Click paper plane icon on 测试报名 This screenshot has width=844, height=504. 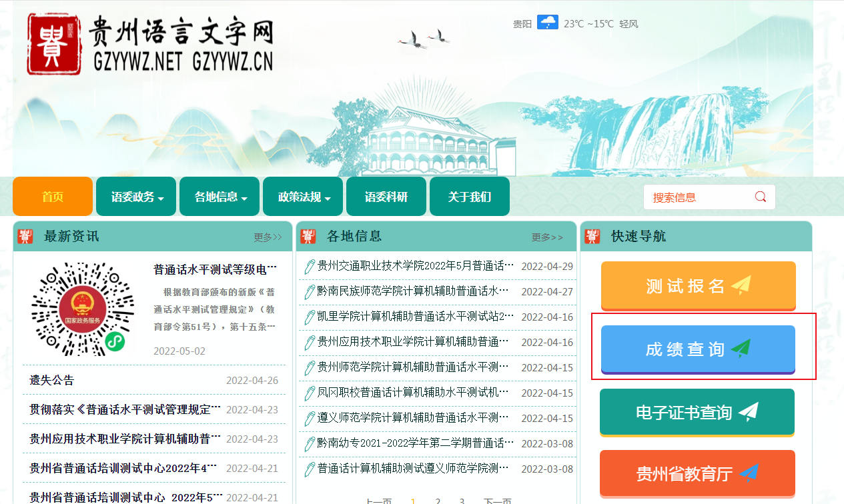coord(741,285)
